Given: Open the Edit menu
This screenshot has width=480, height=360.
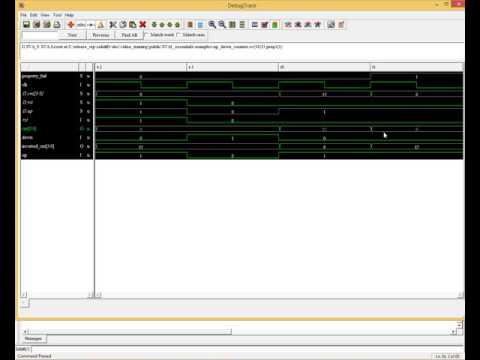Looking at the screenshot, I should pyautogui.click(x=34, y=15).
